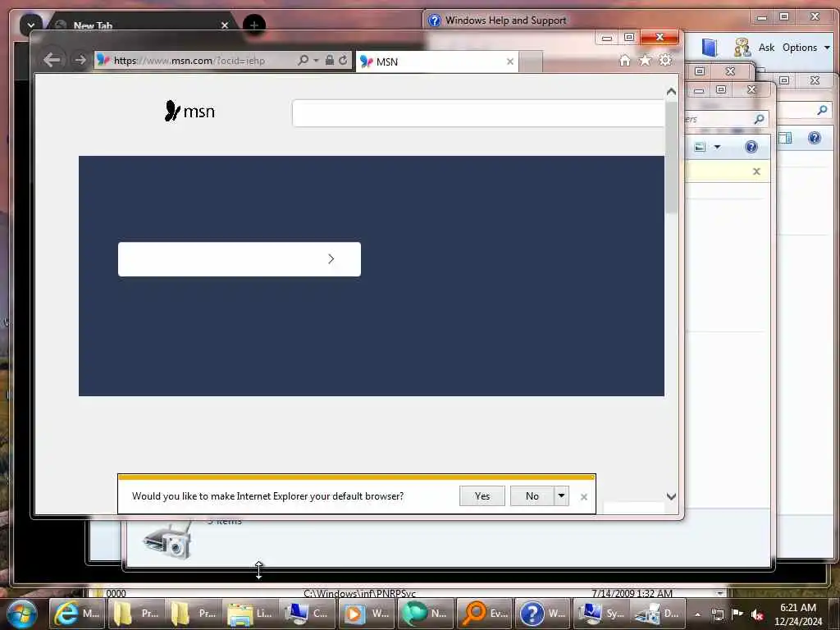The image size is (840, 630).
Task: Open the clock showing 6:21 AM
Action: pyautogui.click(x=797, y=614)
